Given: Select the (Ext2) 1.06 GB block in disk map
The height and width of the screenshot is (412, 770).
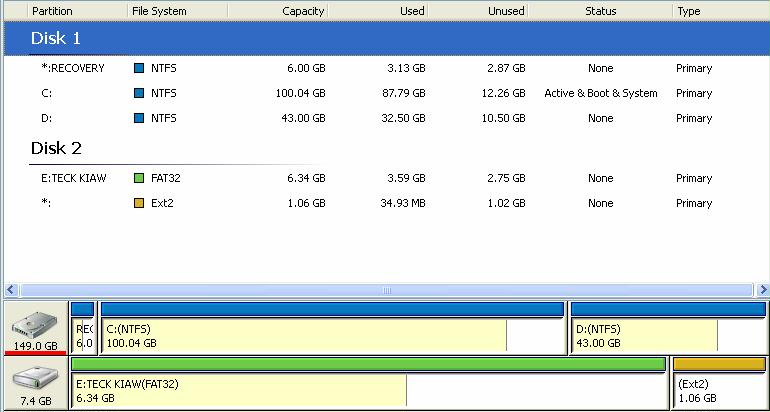Looking at the screenshot, I should click(x=718, y=390).
